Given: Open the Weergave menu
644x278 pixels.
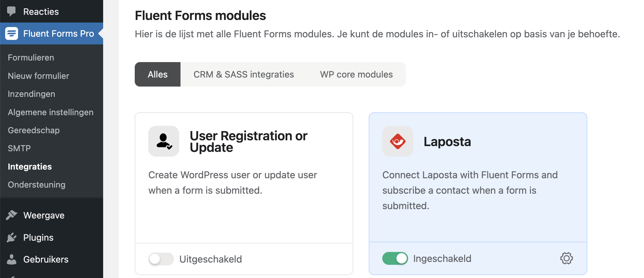Looking at the screenshot, I should [52, 215].
